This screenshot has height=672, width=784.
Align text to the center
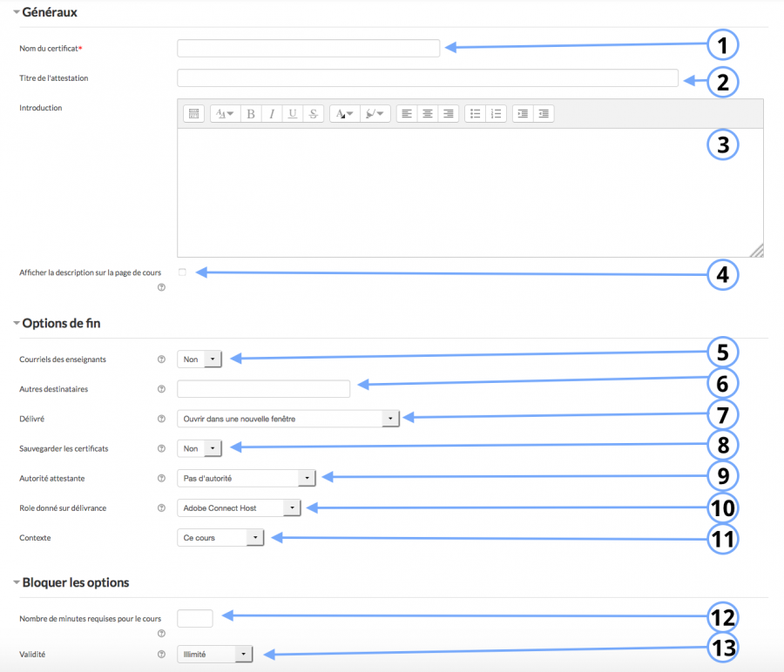coord(427,113)
